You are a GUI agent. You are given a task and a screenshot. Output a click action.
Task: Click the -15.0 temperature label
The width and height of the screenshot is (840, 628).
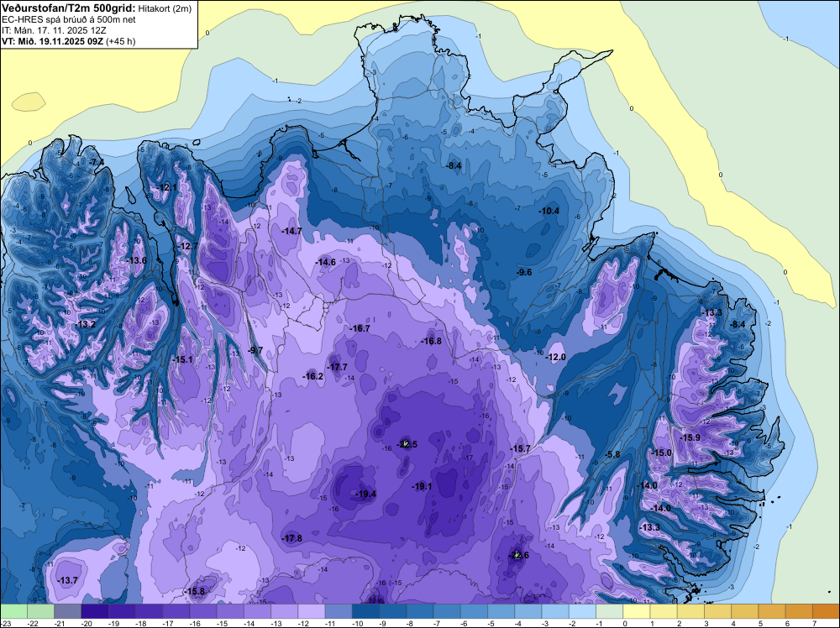[x=662, y=453]
